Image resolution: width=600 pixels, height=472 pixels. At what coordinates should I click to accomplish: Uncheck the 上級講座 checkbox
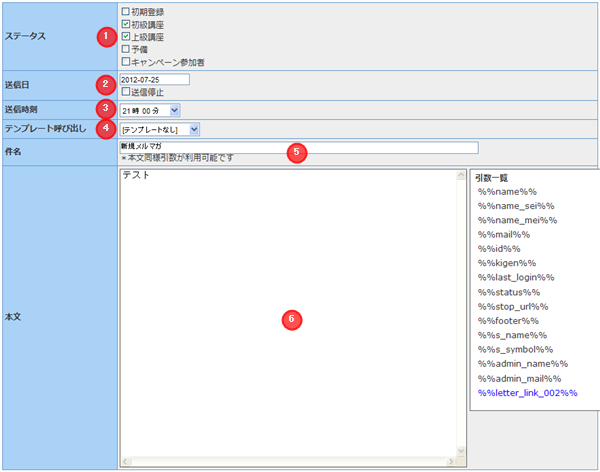pyautogui.click(x=124, y=36)
